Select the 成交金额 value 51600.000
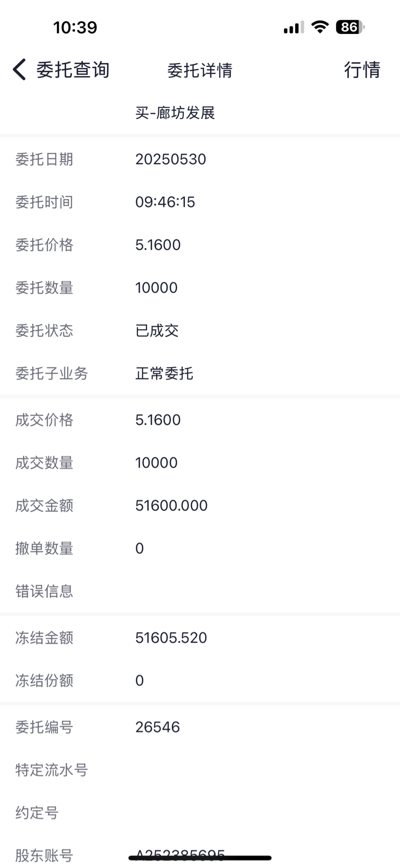Screen dimensions: 400x868 point(171,505)
